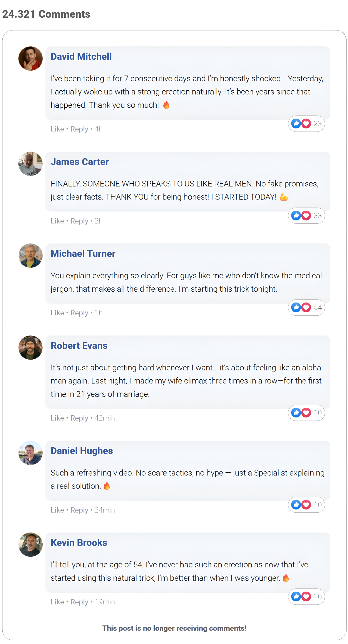Open Kevin Brooks's profile photo

[x=30, y=544]
